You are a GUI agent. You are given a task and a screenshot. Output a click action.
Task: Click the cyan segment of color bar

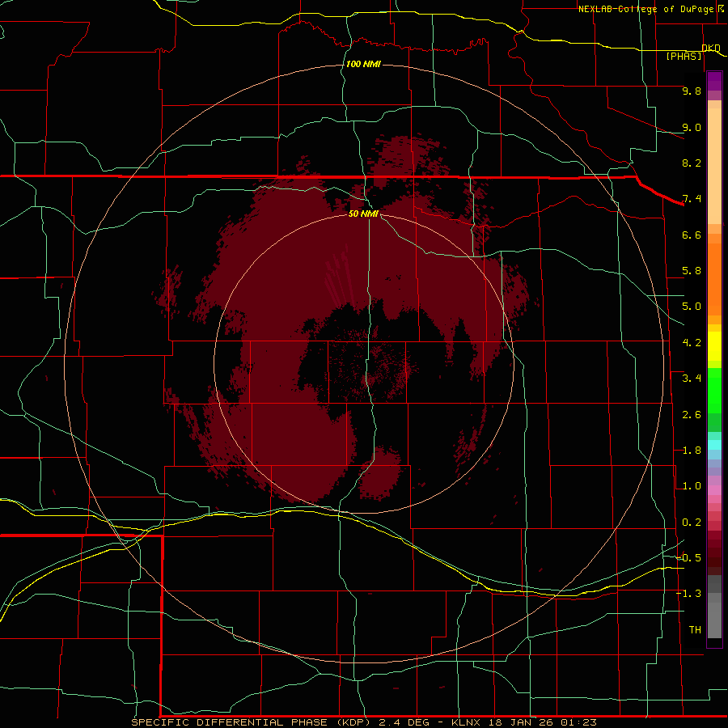coord(714,445)
